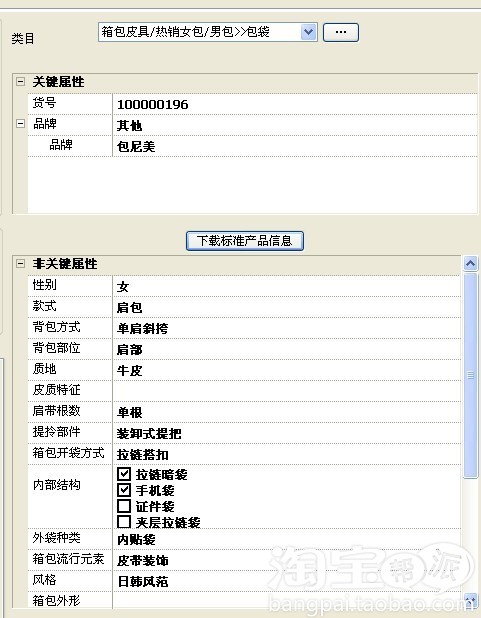Uncheck the 手机袋 checkbox

pyautogui.click(x=124, y=490)
